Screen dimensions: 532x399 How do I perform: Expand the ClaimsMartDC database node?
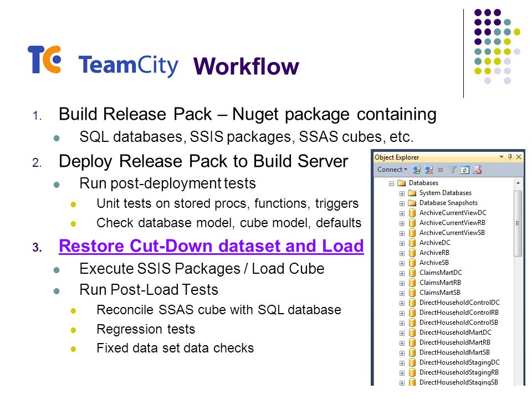(x=402, y=273)
